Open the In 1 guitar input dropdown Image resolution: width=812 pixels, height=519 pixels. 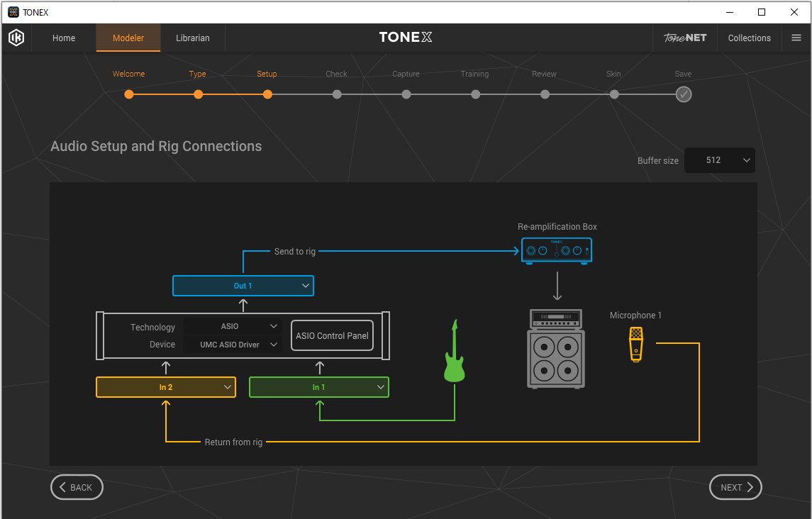[x=319, y=387]
